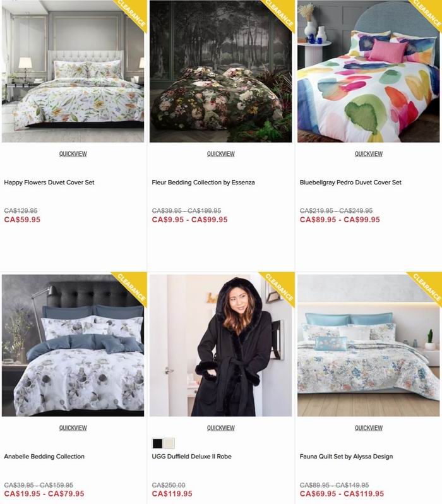Select the cream color swatch for UGG robe

pyautogui.click(x=169, y=443)
